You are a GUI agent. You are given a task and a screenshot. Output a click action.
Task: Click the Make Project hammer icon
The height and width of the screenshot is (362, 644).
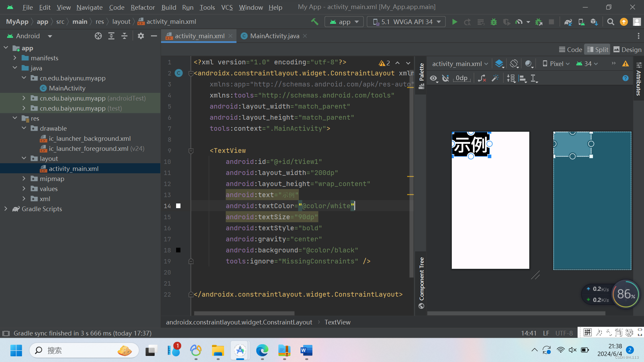315,22
